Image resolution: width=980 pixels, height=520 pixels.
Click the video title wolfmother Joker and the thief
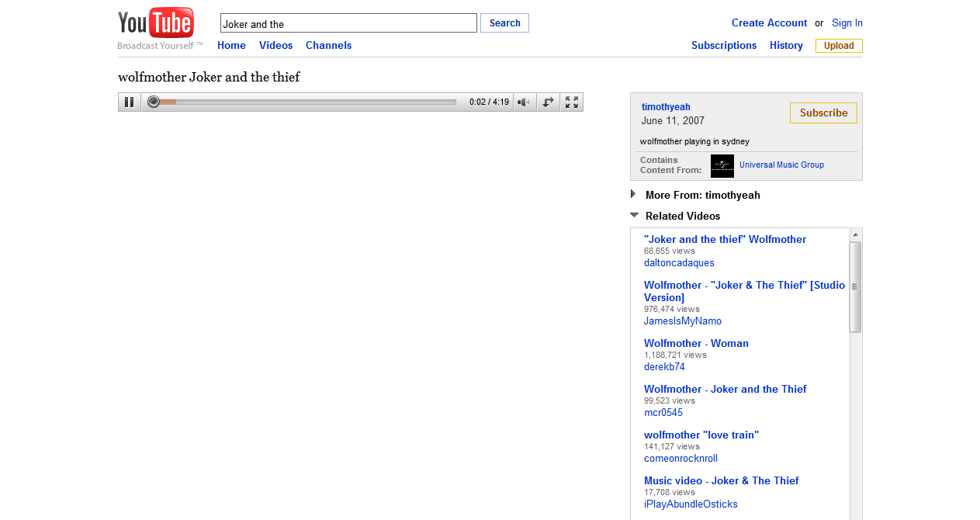(x=209, y=78)
